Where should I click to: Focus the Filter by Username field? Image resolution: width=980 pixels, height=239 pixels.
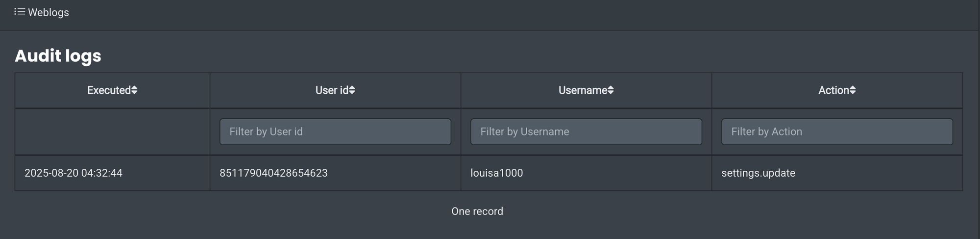point(586,132)
